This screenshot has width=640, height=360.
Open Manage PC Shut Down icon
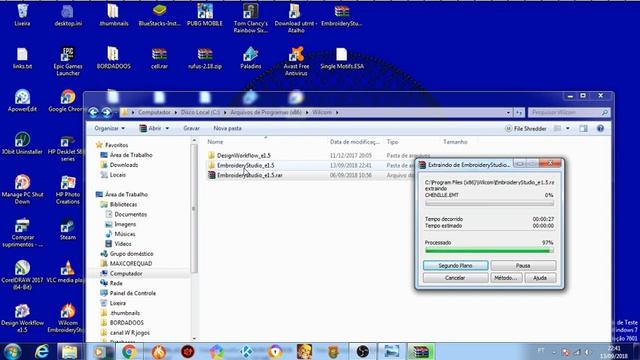(x=22, y=189)
